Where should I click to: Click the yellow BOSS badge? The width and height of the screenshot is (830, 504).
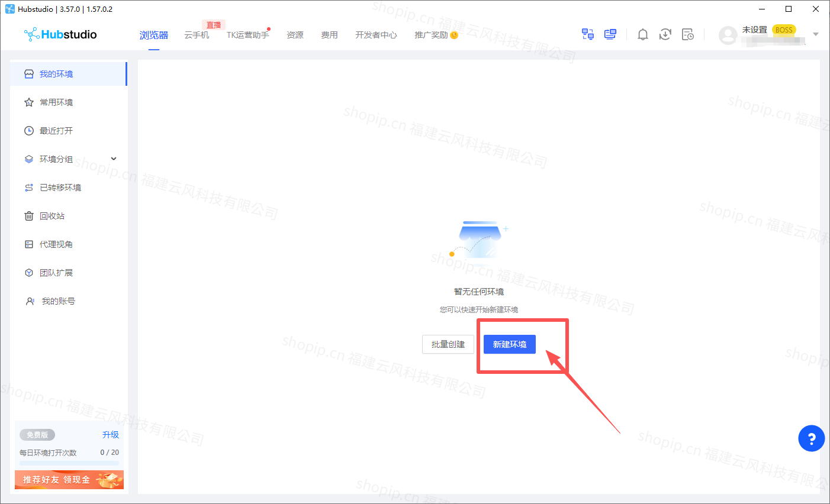point(784,30)
